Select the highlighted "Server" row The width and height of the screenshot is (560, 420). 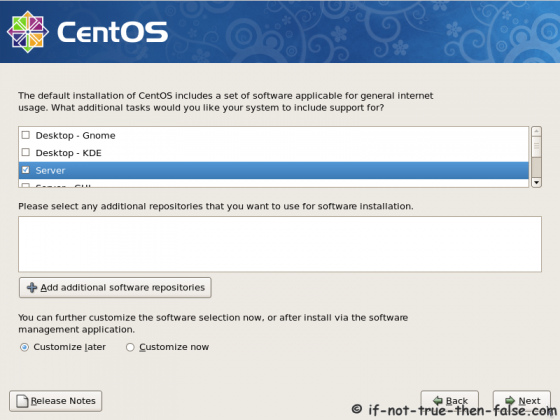coord(274,170)
